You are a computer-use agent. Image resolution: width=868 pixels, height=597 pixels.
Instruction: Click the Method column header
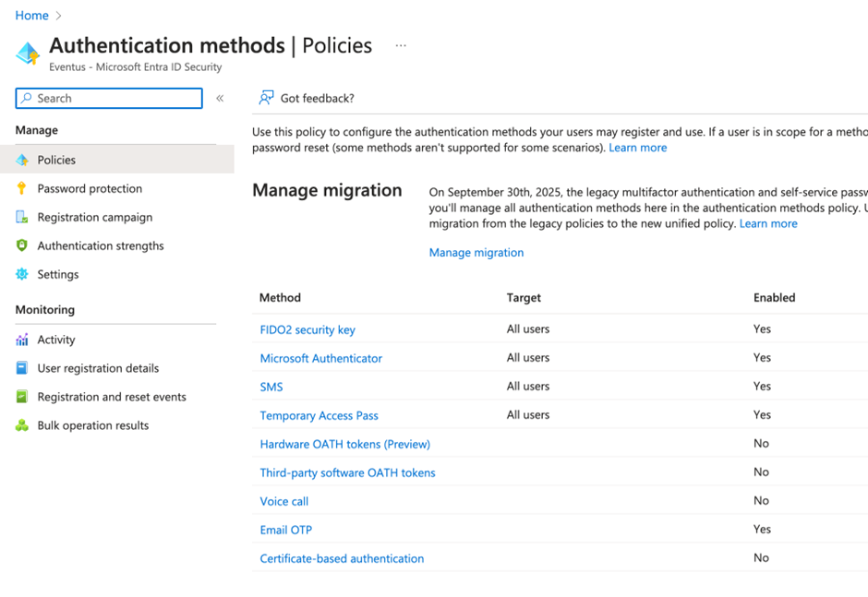(280, 298)
